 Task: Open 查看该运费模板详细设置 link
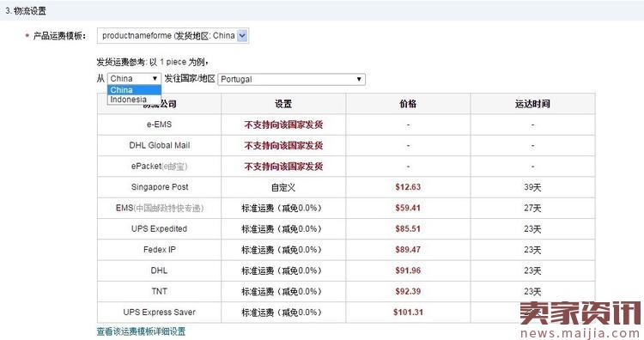[x=141, y=331]
